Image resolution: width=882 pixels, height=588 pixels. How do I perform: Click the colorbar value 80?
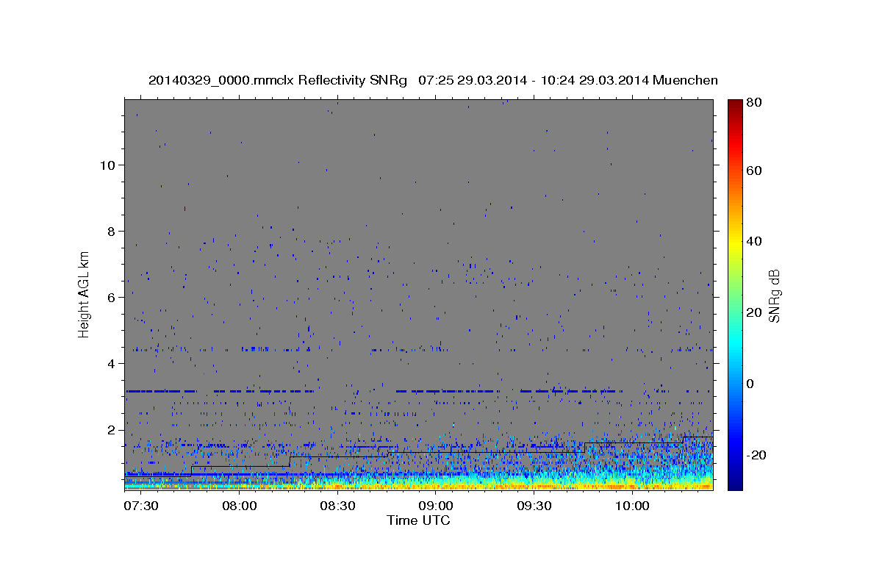click(754, 103)
